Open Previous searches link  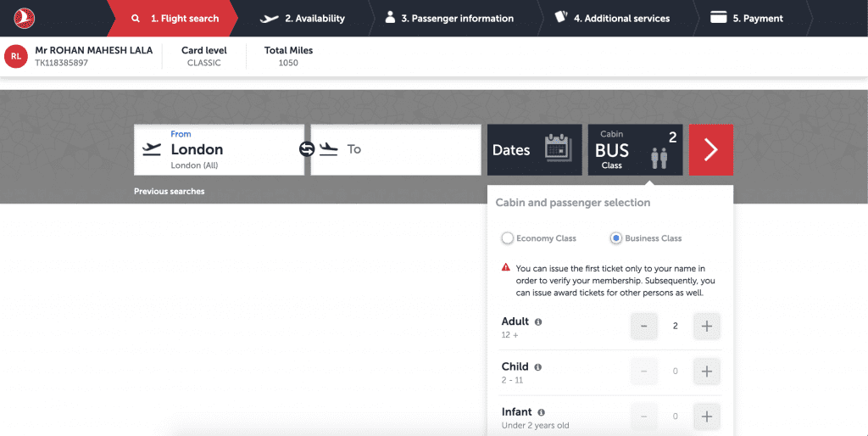click(170, 191)
